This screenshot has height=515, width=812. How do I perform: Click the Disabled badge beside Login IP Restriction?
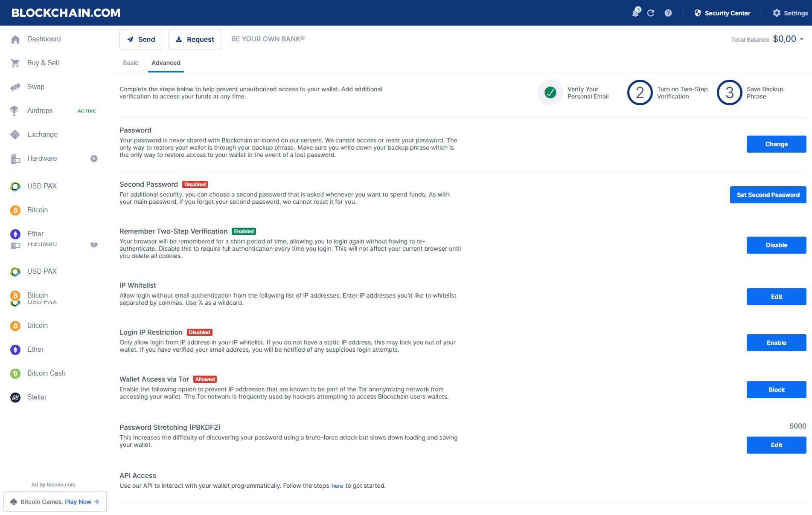click(x=199, y=333)
